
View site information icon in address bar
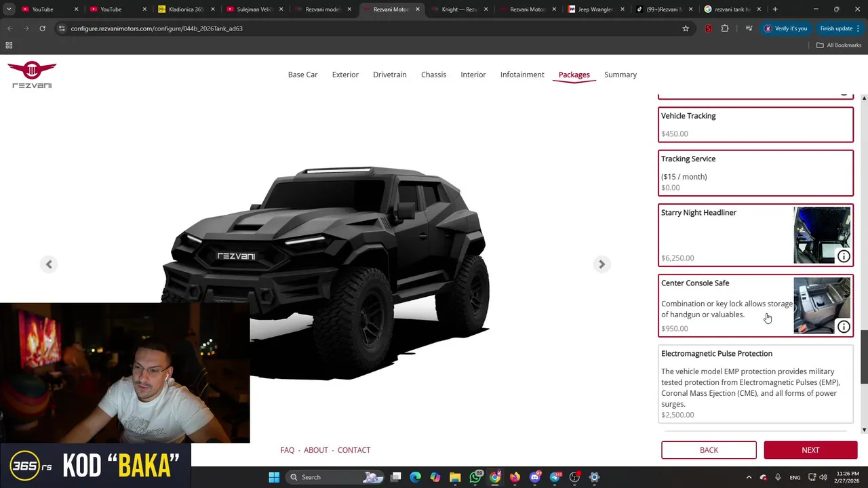(x=62, y=28)
